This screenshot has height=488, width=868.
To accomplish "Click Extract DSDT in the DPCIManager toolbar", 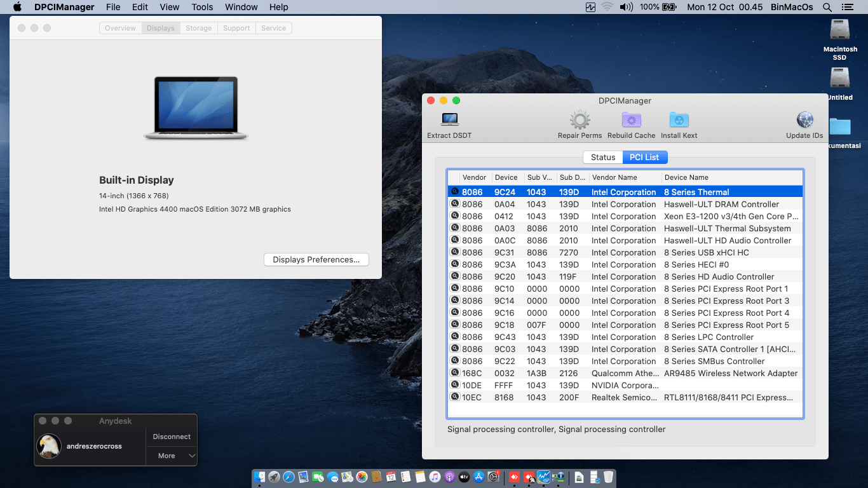I will tap(450, 124).
